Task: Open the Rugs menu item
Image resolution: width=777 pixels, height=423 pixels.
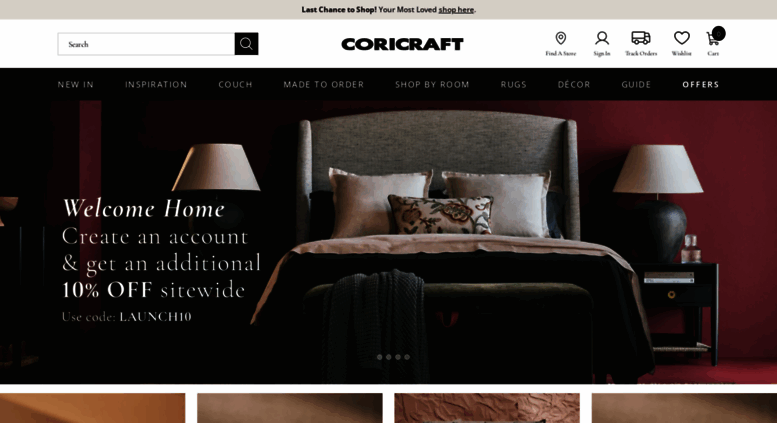Action: [x=513, y=85]
